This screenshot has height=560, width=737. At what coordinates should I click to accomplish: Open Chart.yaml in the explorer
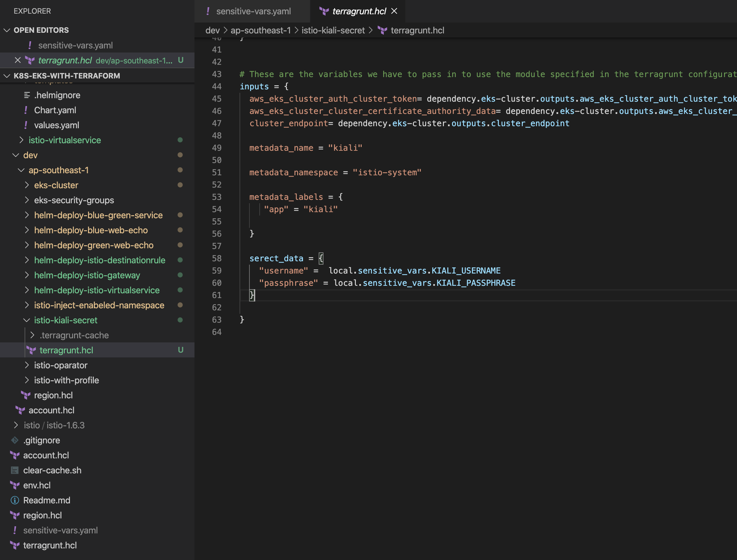coord(55,110)
